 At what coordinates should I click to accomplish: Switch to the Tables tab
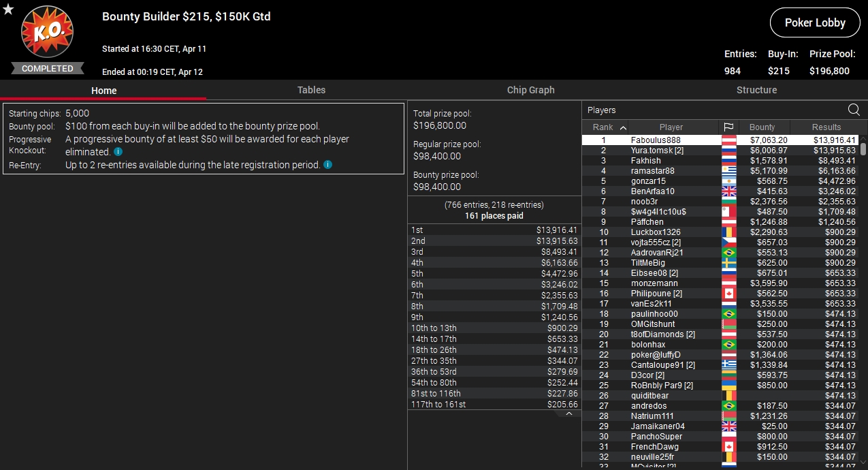point(311,90)
